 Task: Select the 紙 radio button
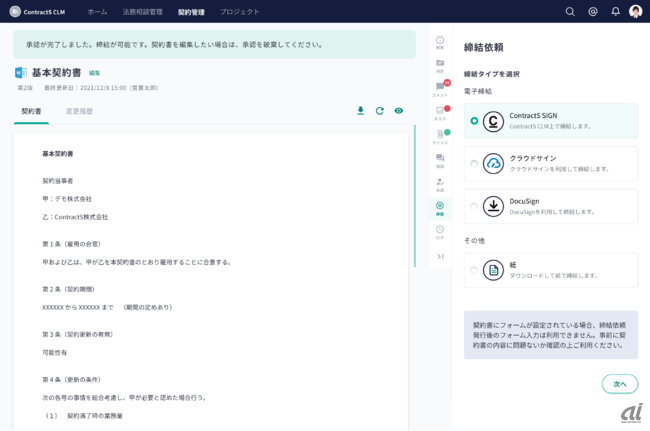pos(474,270)
